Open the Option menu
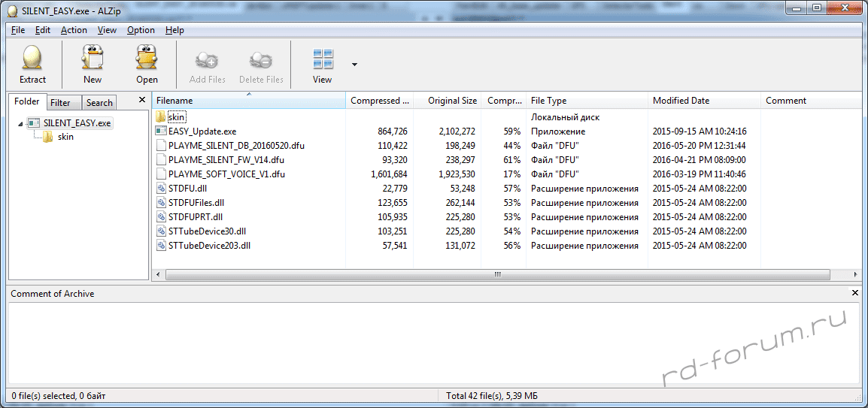Image resolution: width=868 pixels, height=408 pixels. click(141, 30)
